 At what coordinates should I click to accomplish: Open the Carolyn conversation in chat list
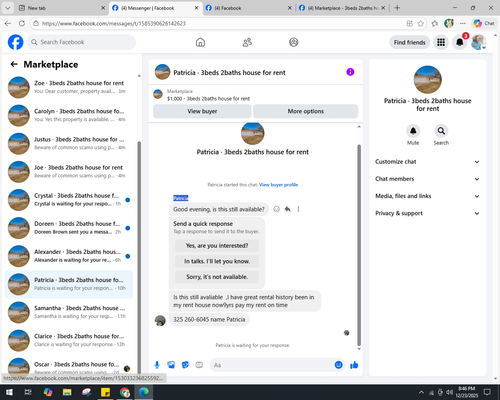[x=69, y=115]
